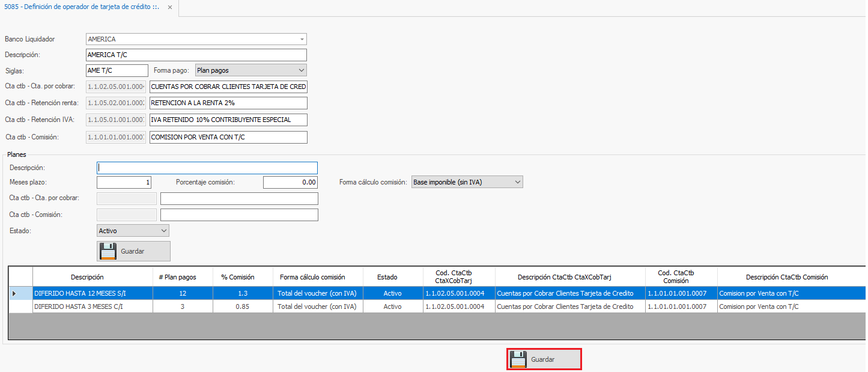Sort by % Comisión column header
Screen dimensions: 868x372
point(237,277)
